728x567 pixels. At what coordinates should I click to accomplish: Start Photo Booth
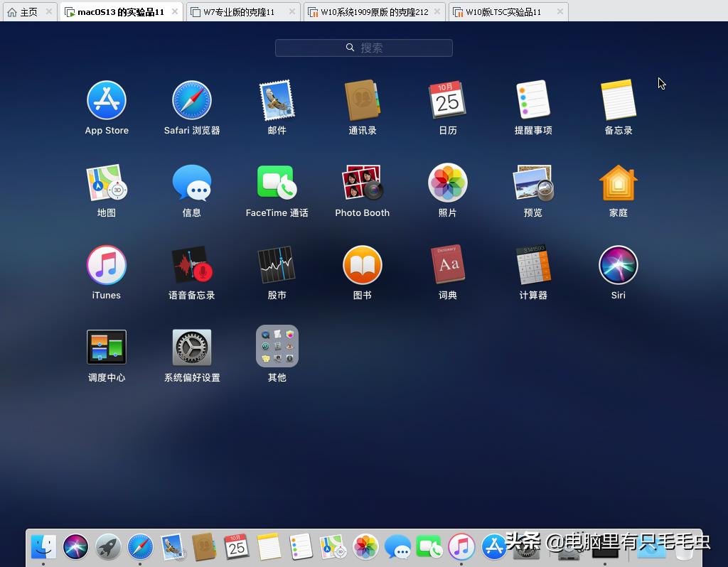362,181
